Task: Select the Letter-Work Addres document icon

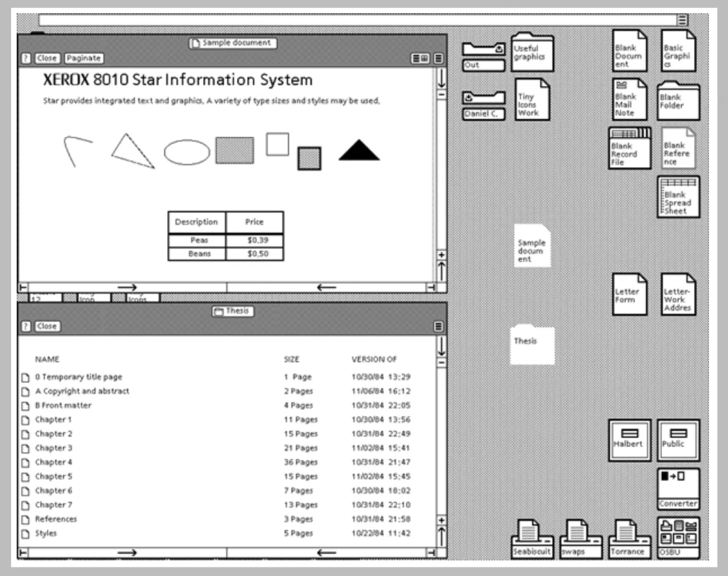Action: (x=678, y=294)
